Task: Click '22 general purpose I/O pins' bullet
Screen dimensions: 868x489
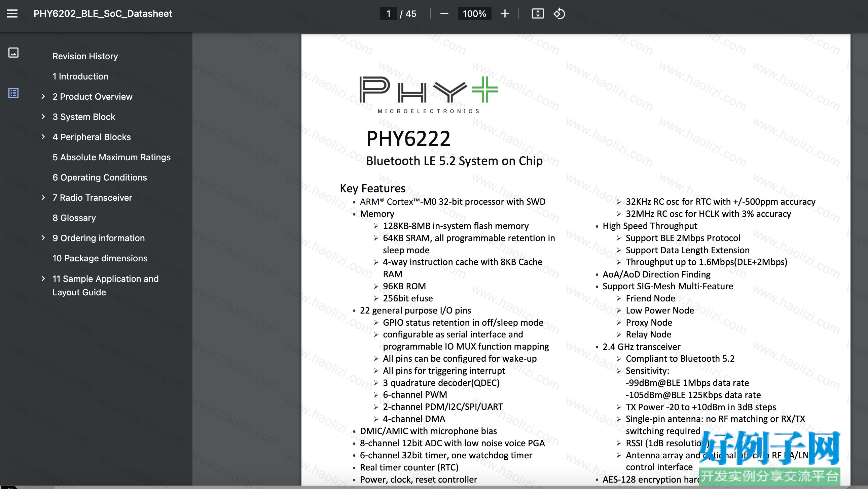Action: point(415,310)
